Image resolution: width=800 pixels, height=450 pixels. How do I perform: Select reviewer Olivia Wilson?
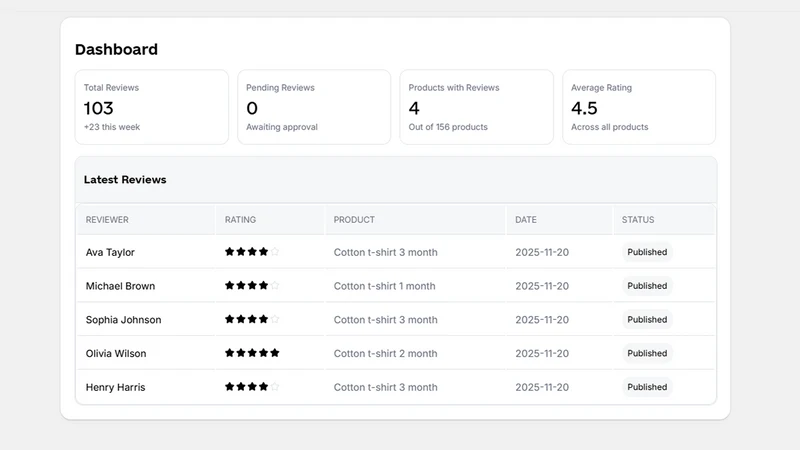point(116,353)
